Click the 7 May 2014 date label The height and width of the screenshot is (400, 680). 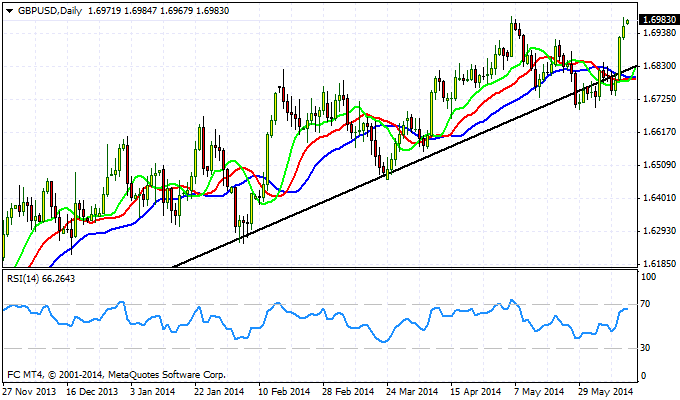(538, 391)
